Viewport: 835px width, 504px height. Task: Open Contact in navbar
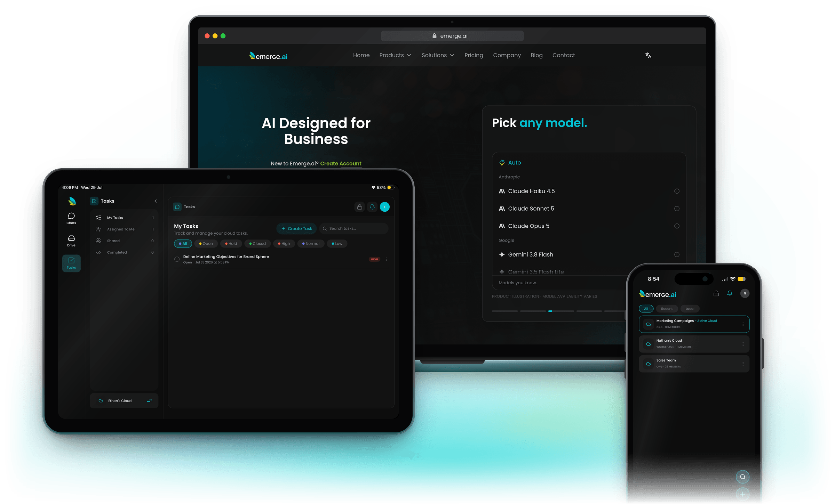(x=564, y=55)
